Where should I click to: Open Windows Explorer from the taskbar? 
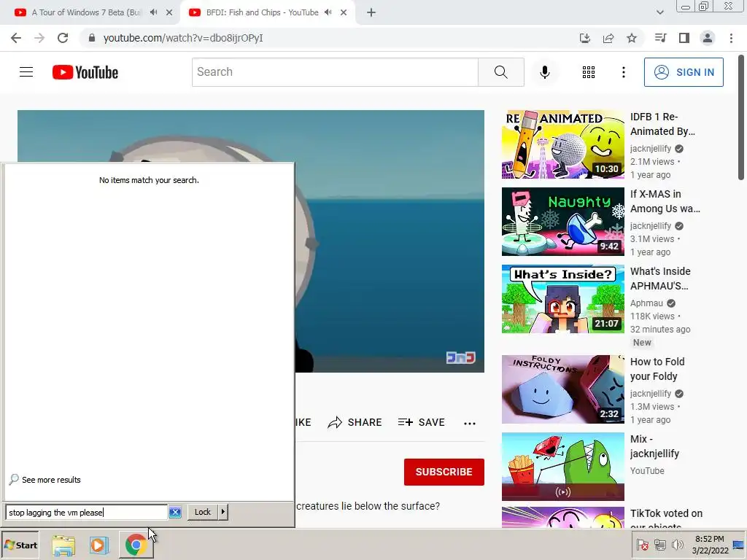(63, 545)
